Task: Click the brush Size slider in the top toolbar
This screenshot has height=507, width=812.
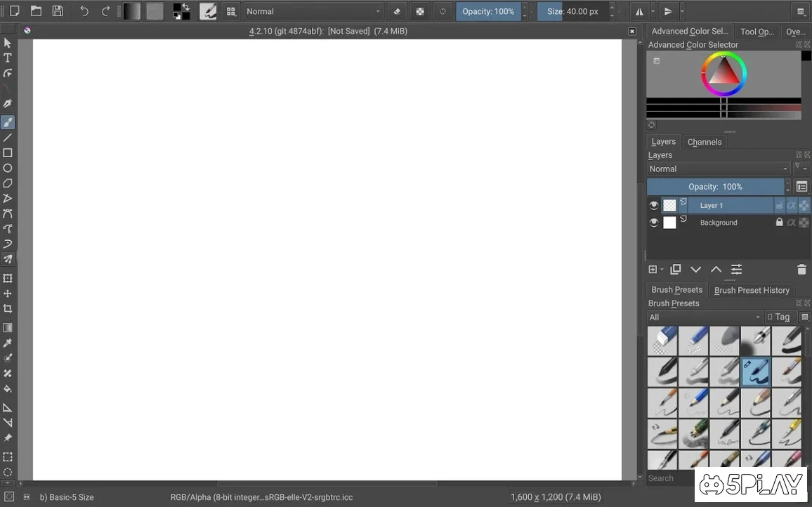Action: pyautogui.click(x=572, y=11)
